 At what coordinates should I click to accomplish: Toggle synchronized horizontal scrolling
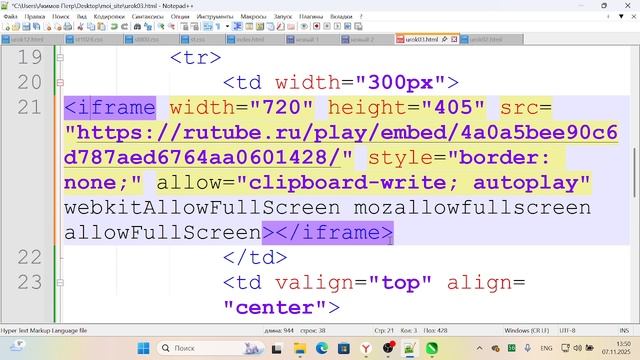click(x=196, y=27)
